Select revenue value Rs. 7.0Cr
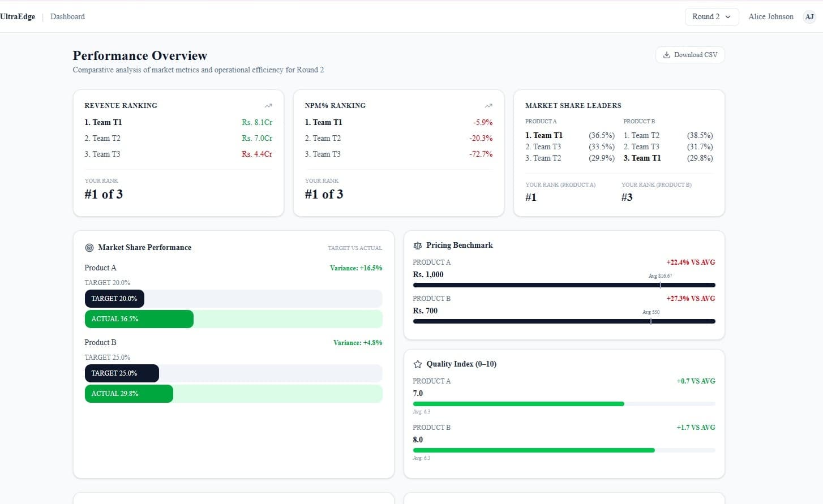823x504 pixels. (x=257, y=138)
